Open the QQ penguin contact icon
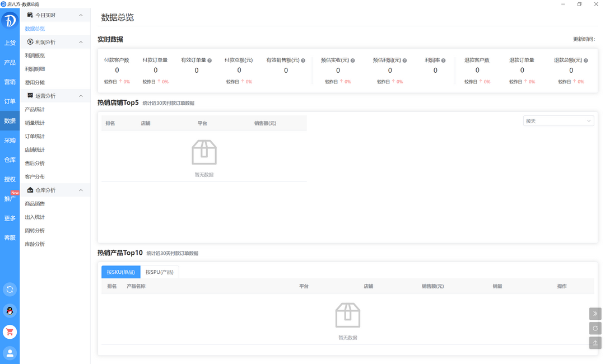The width and height of the screenshot is (605, 364). click(x=10, y=311)
